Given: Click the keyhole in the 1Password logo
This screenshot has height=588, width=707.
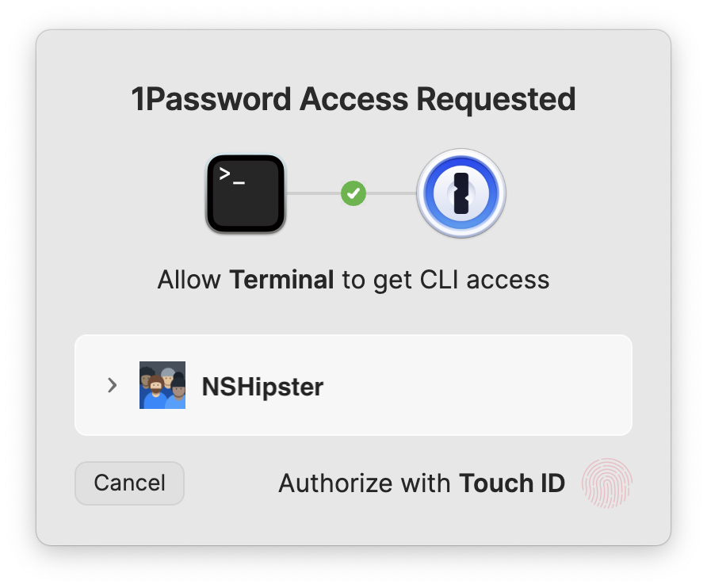Looking at the screenshot, I should [x=461, y=193].
